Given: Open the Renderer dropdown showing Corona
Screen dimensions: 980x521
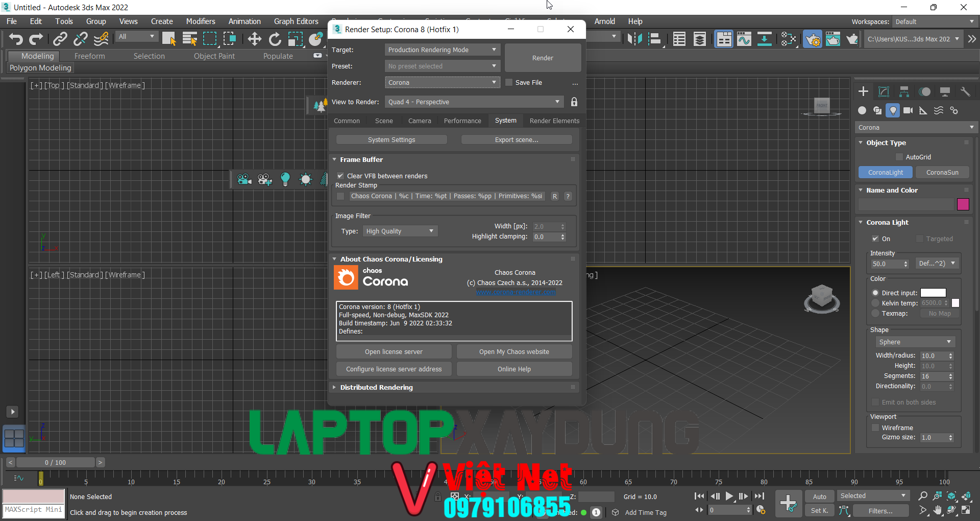Looking at the screenshot, I should click(442, 82).
